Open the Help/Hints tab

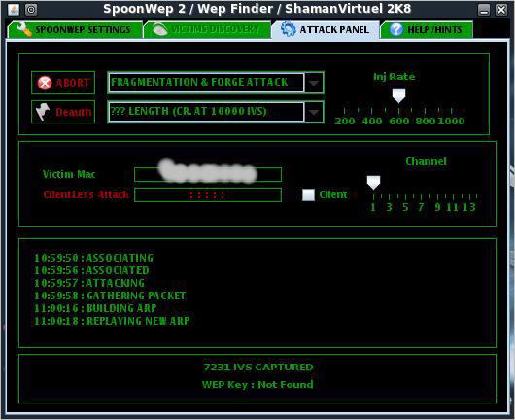pos(427,29)
